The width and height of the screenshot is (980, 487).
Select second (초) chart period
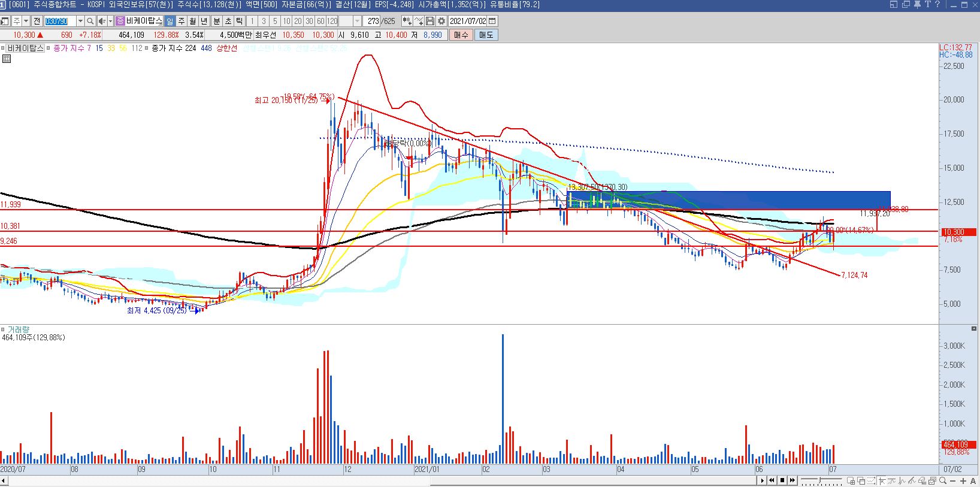tap(228, 21)
